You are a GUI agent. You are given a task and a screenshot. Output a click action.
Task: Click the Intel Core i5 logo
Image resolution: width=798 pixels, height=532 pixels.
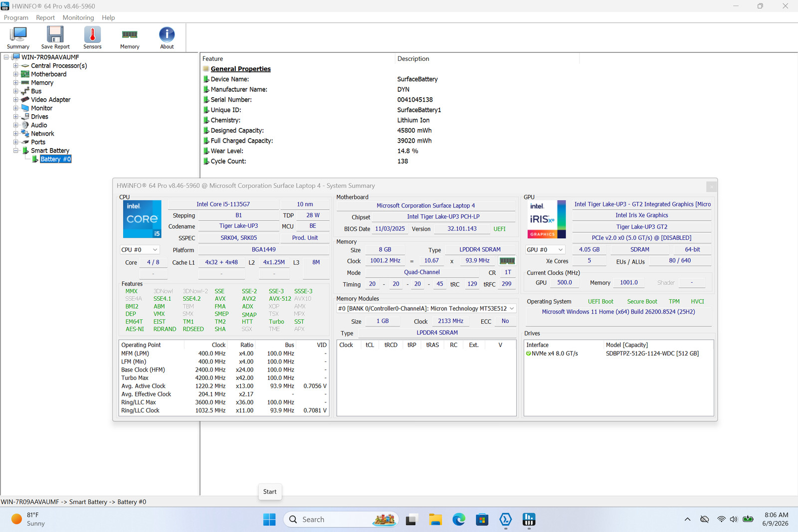coord(142,219)
